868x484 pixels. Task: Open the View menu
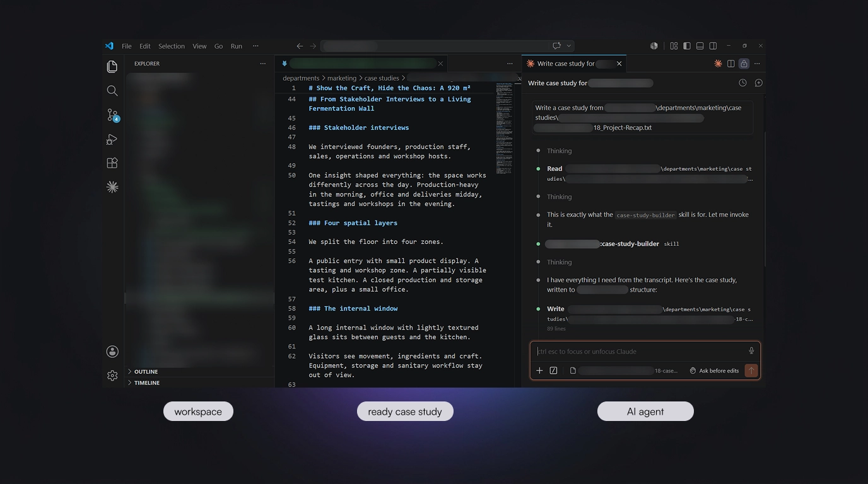point(199,46)
